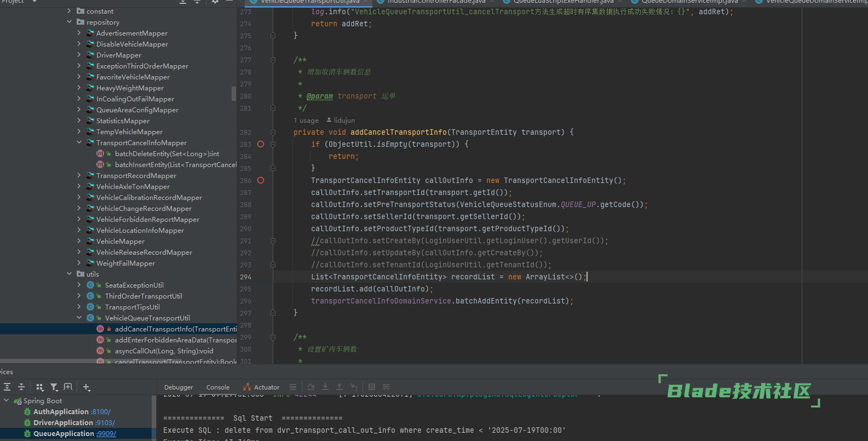
Task: Open the Group By options in Services
Action: point(39,387)
